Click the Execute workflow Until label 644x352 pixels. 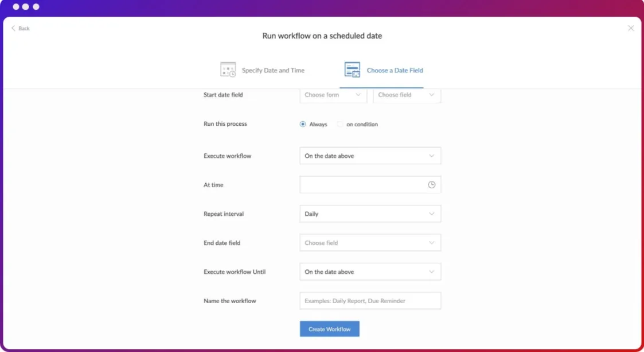point(235,272)
